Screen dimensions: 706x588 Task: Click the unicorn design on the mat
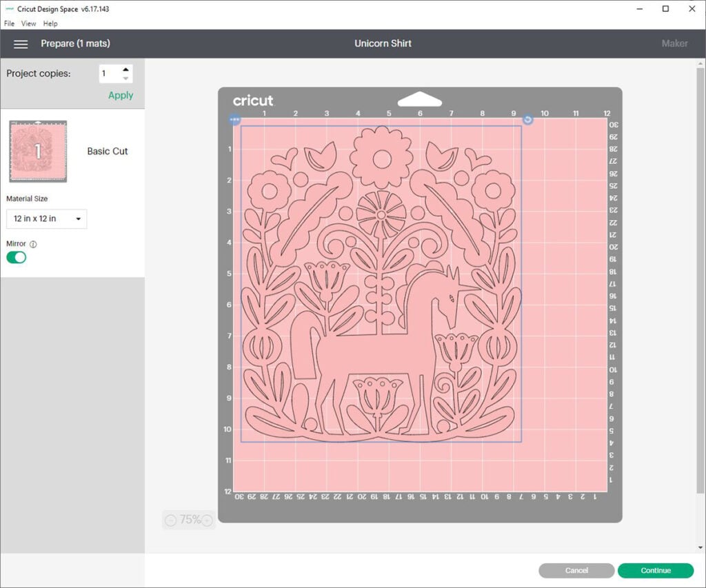381,284
